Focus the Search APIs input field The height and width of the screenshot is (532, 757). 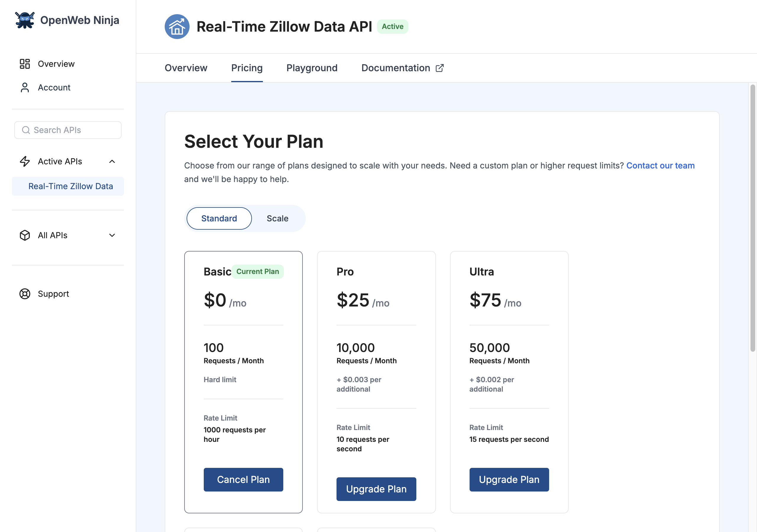click(x=68, y=130)
